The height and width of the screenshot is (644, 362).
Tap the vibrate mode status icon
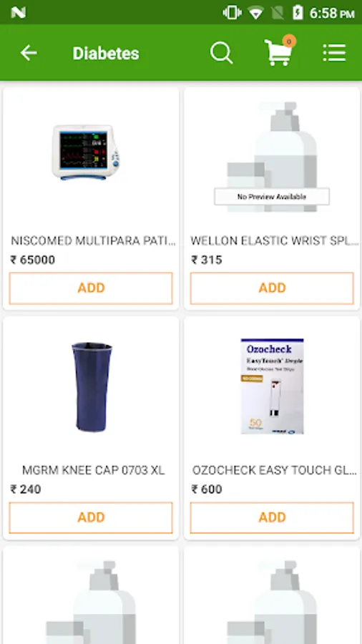click(x=232, y=13)
